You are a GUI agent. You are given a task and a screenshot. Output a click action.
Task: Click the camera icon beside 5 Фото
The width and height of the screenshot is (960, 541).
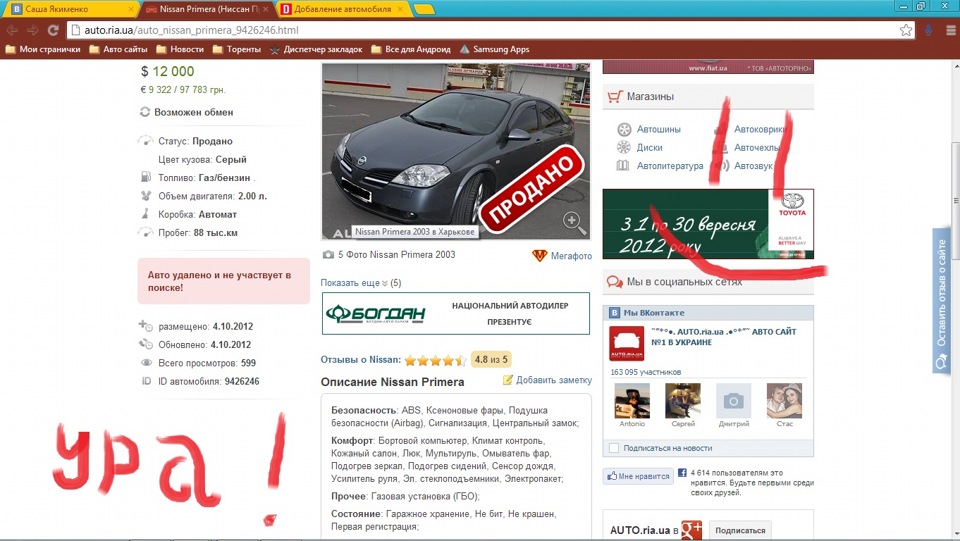tap(328, 255)
